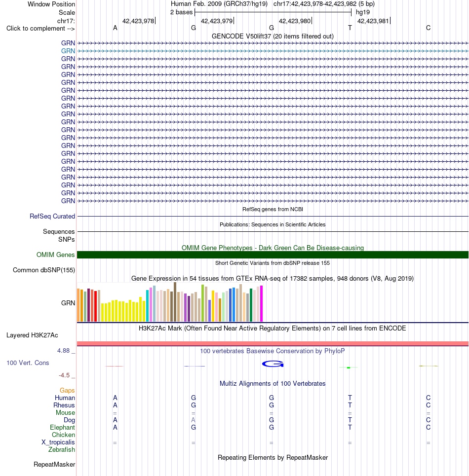The height and width of the screenshot is (476, 469).
Task: Click the 'Chicken' alignment row label
Action: tap(63, 435)
